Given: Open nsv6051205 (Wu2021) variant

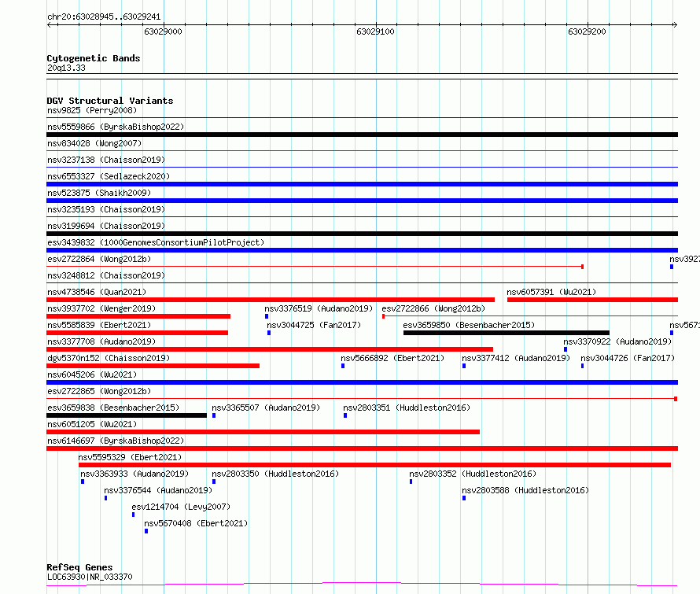Looking at the screenshot, I should pyautogui.click(x=92, y=424).
